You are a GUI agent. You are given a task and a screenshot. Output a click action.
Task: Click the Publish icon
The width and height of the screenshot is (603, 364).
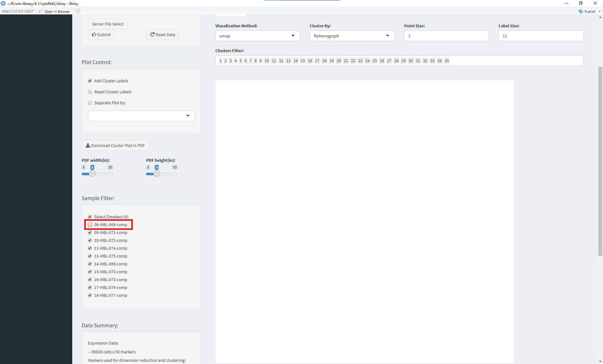click(x=580, y=11)
